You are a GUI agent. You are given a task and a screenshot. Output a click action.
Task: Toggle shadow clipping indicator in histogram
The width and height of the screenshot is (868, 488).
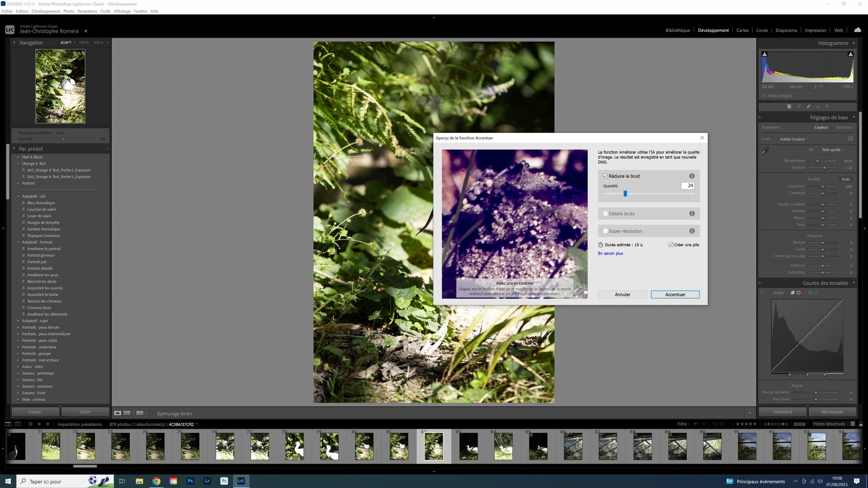pos(765,55)
